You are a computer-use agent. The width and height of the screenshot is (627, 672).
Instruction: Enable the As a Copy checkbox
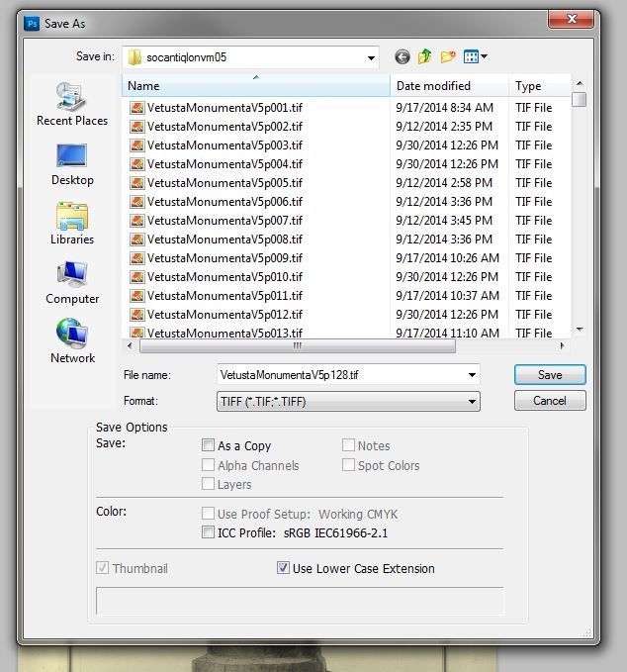tap(209, 446)
